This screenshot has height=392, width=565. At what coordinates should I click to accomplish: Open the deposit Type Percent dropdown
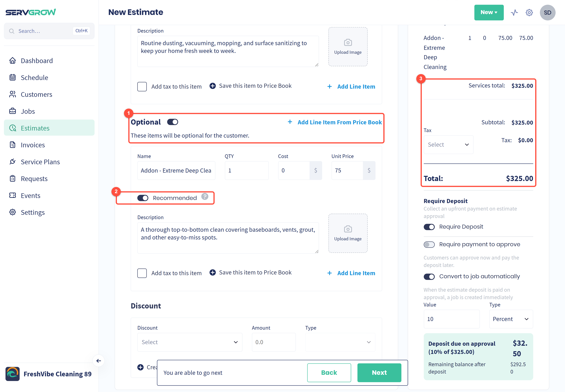tap(511, 319)
